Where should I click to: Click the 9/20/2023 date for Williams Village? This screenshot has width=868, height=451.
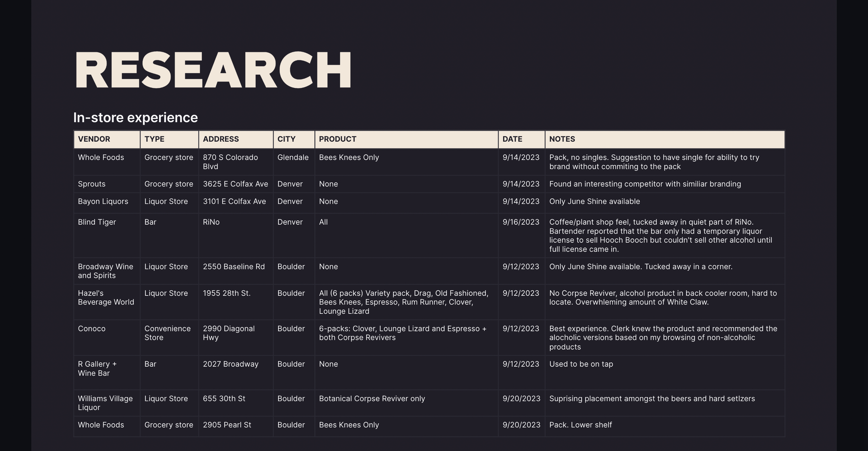(x=522, y=403)
